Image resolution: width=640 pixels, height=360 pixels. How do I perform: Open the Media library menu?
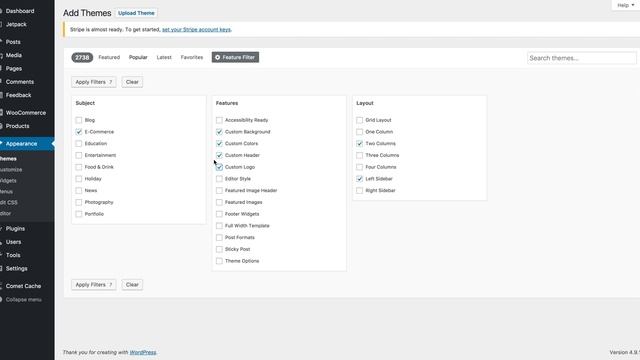pyautogui.click(x=13, y=55)
